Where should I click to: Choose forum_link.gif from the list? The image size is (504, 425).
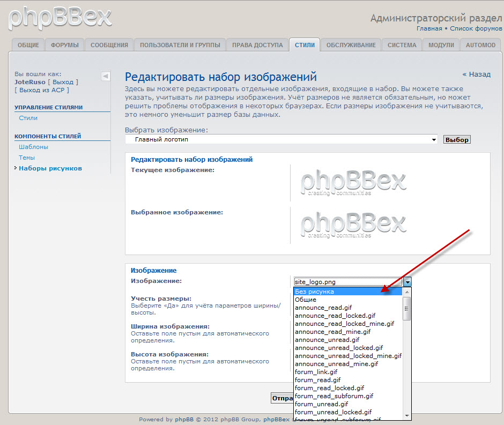(x=316, y=372)
